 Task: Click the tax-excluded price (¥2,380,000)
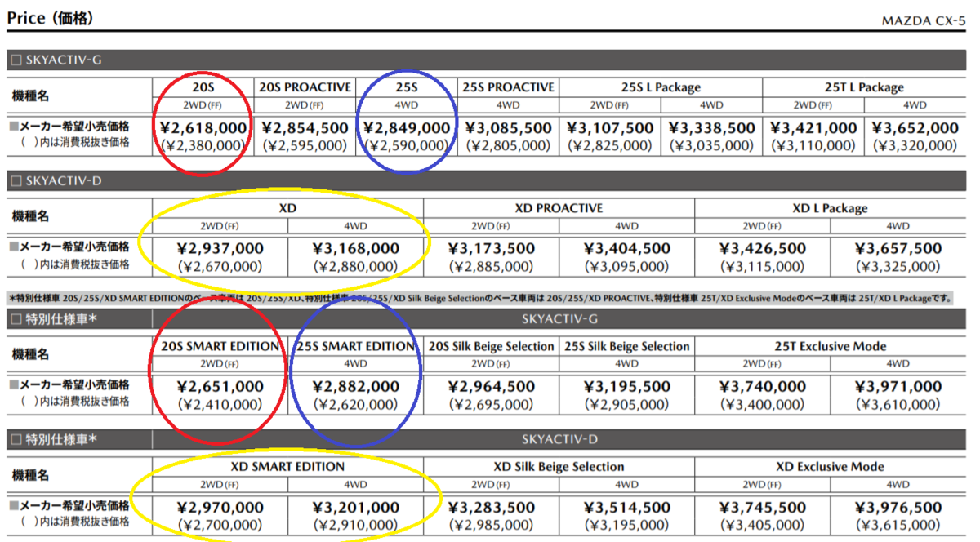click(203, 145)
